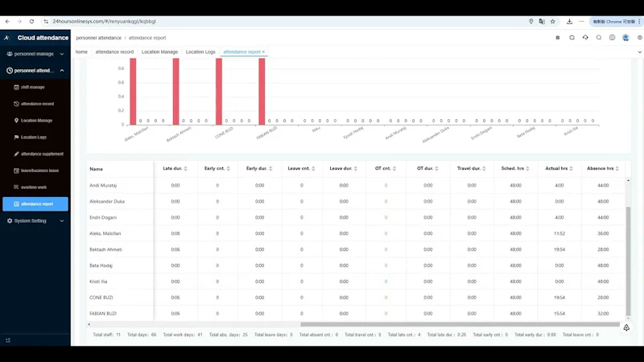Switch to the home tab

[81, 51]
